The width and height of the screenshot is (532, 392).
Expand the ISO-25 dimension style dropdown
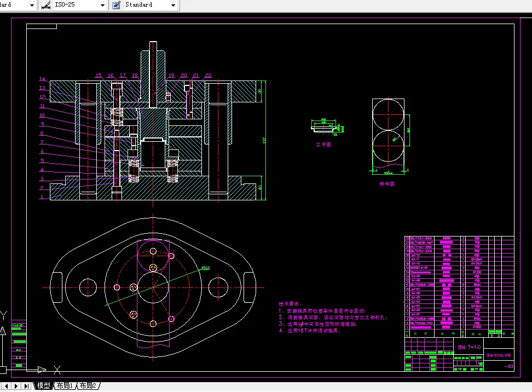[x=102, y=5]
